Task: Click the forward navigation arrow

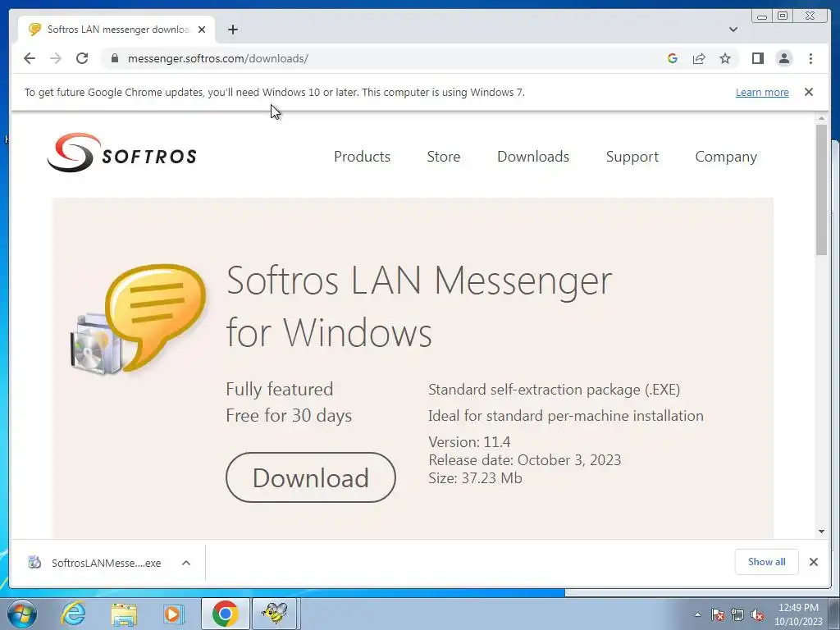Action: pyautogui.click(x=56, y=58)
